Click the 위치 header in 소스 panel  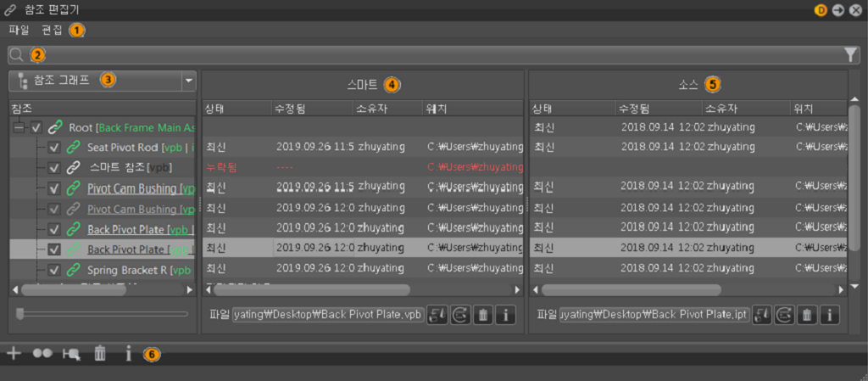click(x=818, y=108)
